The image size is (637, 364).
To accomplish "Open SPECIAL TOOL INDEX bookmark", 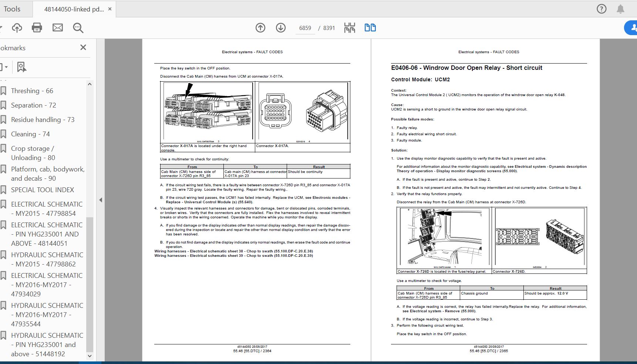I will (42, 190).
